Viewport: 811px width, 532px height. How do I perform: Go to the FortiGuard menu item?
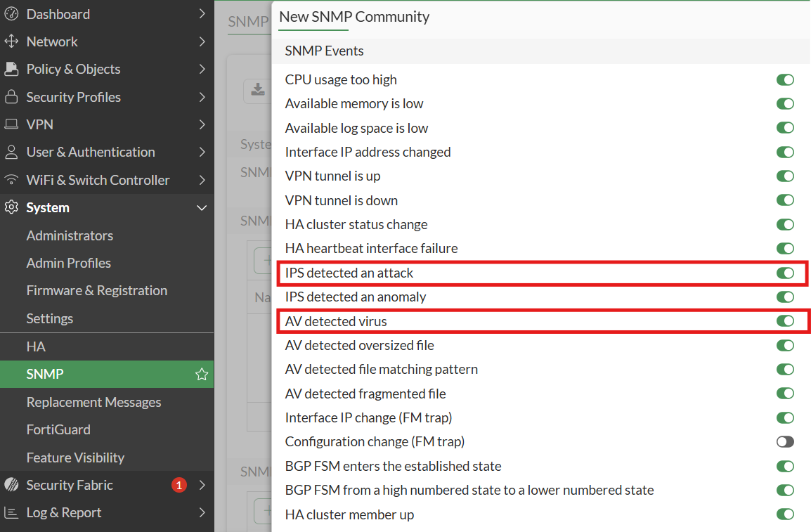tap(58, 429)
